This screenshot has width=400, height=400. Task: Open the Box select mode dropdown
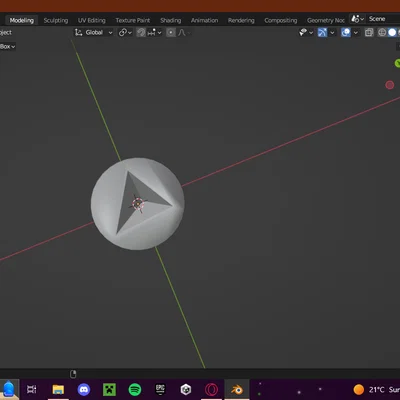[7, 46]
